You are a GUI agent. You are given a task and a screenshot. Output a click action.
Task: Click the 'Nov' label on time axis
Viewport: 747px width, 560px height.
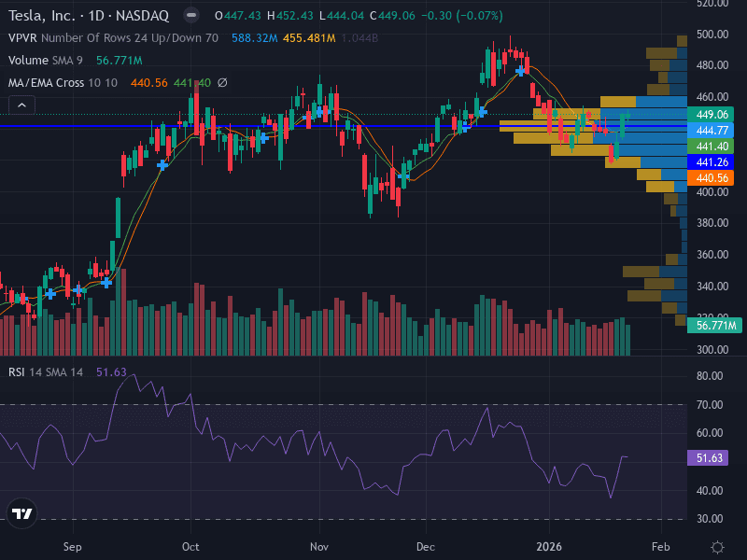(x=319, y=547)
